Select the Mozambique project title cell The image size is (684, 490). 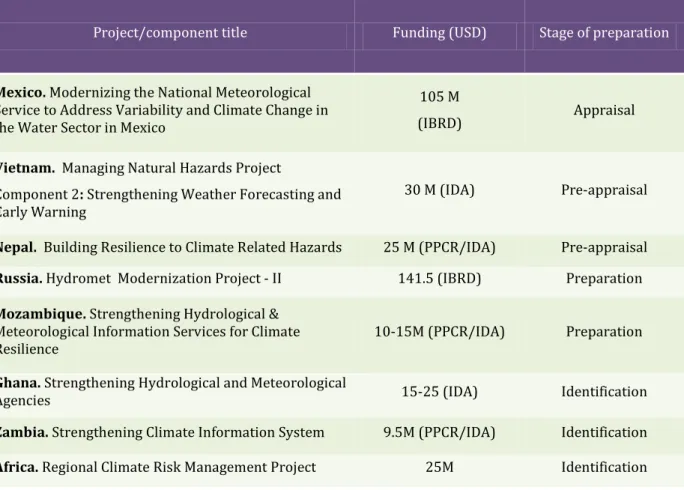click(150, 332)
